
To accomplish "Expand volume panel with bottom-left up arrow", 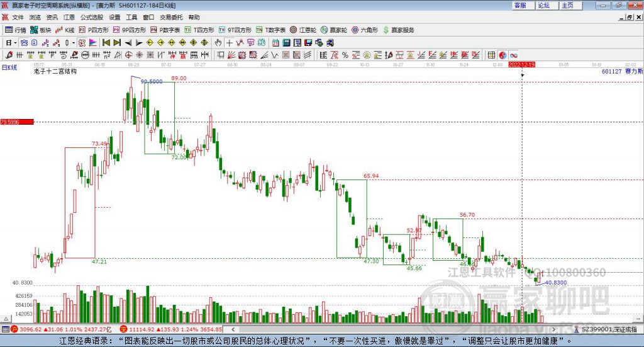I will point(6,319).
